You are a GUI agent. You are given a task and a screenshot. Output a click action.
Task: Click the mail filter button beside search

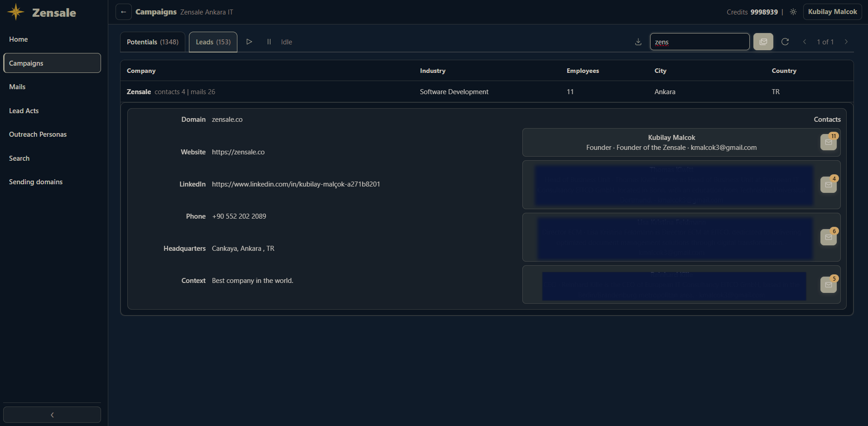(x=763, y=42)
